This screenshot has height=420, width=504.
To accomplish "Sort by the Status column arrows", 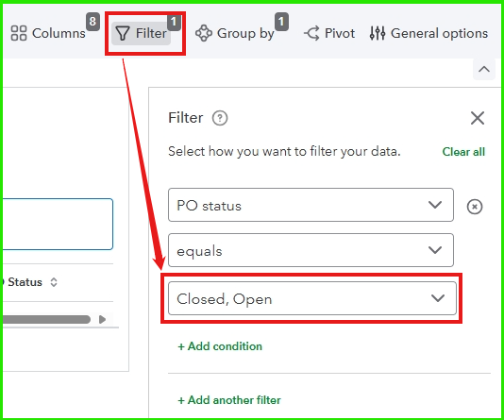I will click(x=54, y=282).
